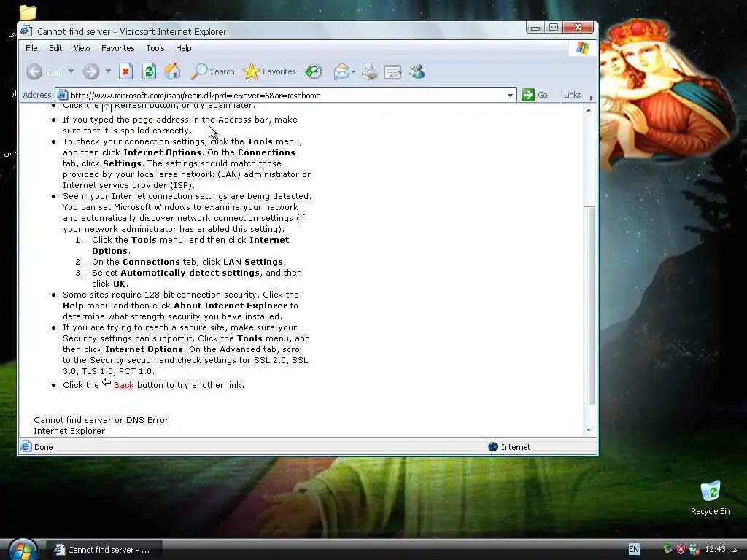The height and width of the screenshot is (560, 747).
Task: Open the Messenger people icon
Action: [417, 72]
